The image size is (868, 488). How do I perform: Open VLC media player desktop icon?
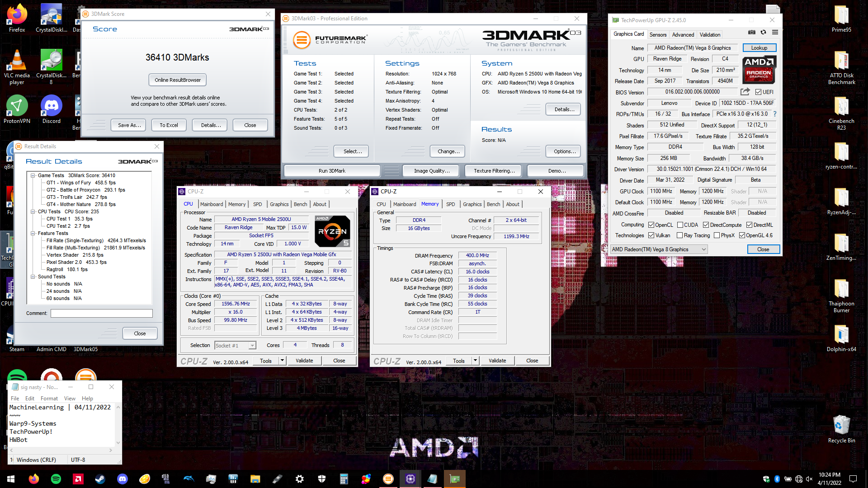pos(17,67)
